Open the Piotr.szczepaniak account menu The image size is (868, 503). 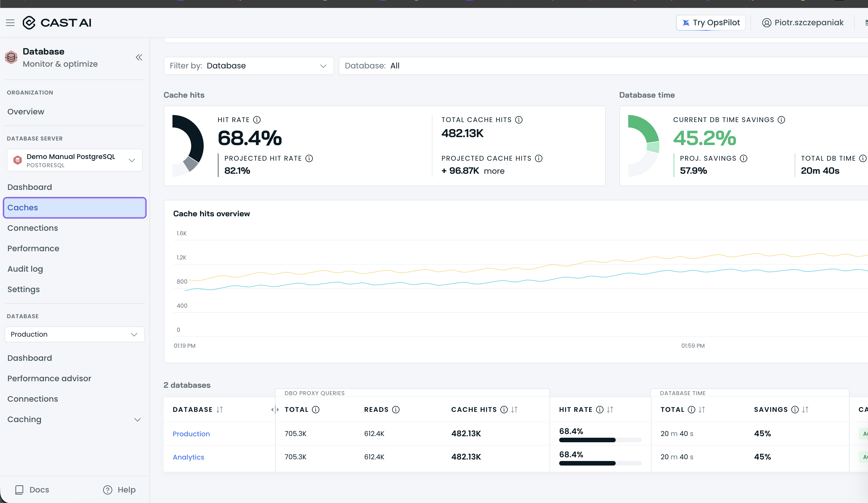click(803, 23)
